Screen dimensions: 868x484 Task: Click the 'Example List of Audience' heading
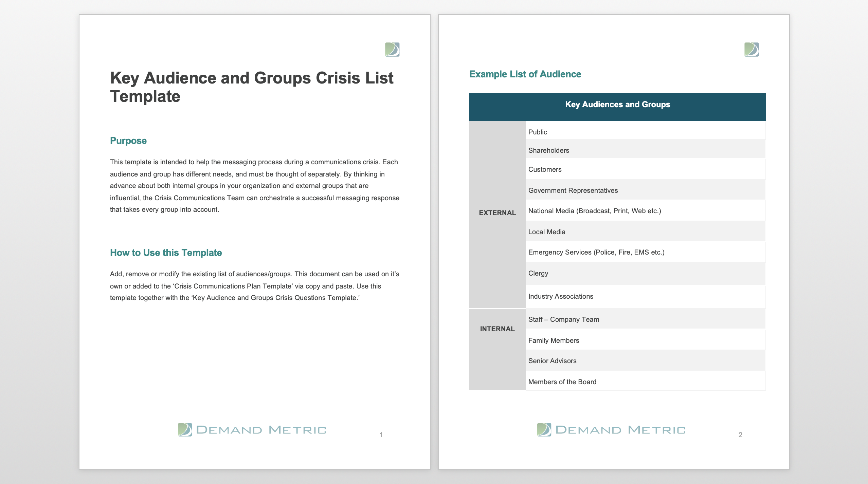point(525,74)
